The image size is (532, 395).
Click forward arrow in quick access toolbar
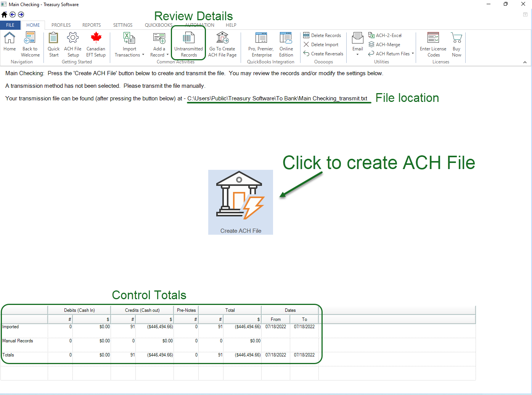pyautogui.click(x=21, y=15)
